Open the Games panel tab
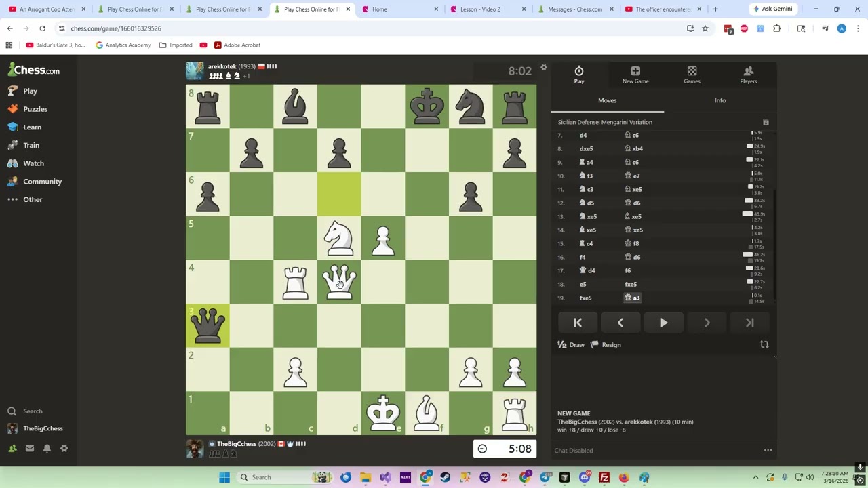Viewport: 868px width, 488px height. [692, 75]
